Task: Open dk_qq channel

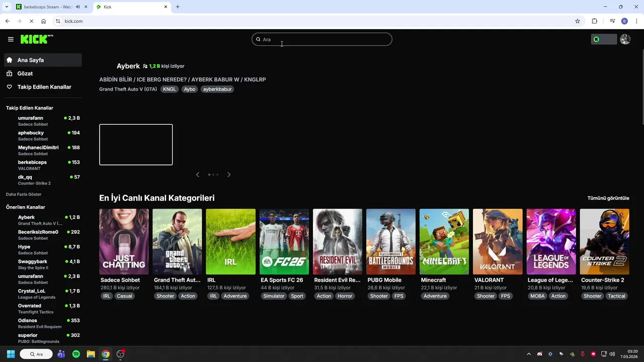Action: (x=43, y=180)
